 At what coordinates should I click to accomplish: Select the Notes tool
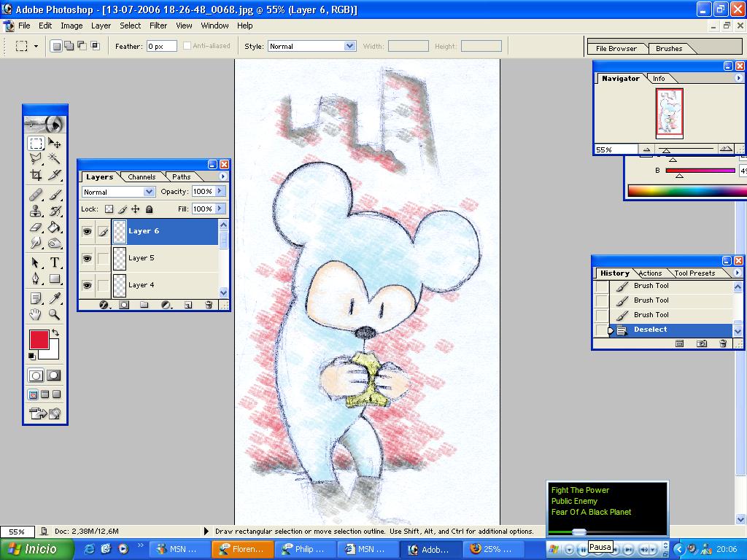(x=36, y=298)
